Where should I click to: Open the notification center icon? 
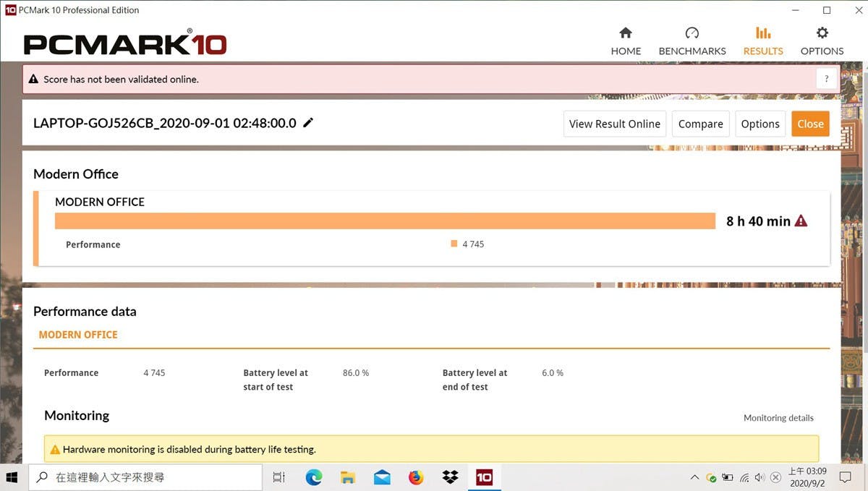(845, 477)
